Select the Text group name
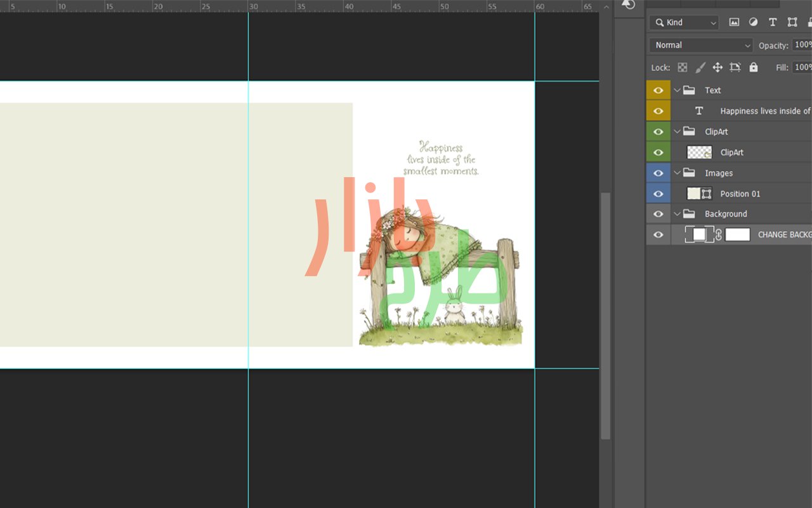This screenshot has height=508, width=812. click(713, 90)
